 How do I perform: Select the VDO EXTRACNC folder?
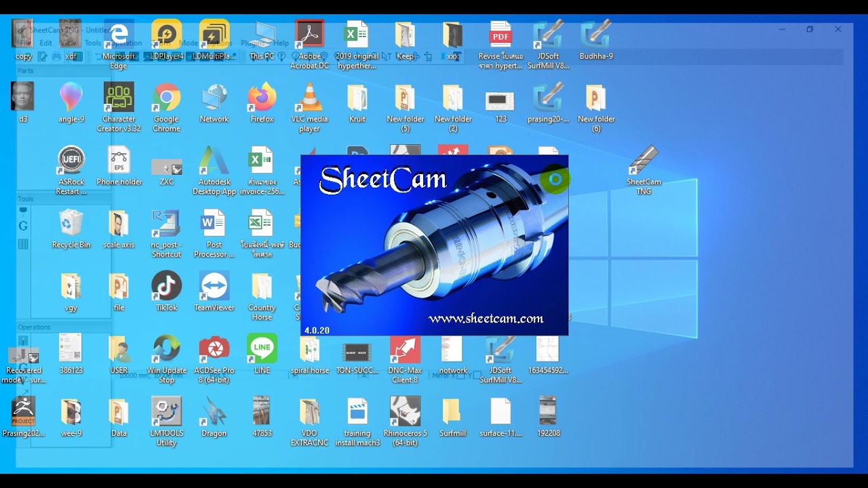pyautogui.click(x=309, y=422)
